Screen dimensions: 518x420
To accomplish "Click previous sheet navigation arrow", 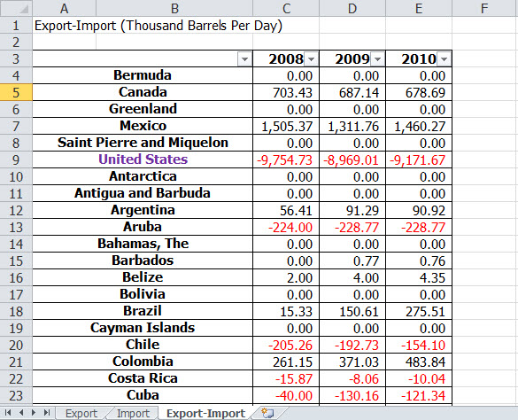I will pyautogui.click(x=21, y=412).
